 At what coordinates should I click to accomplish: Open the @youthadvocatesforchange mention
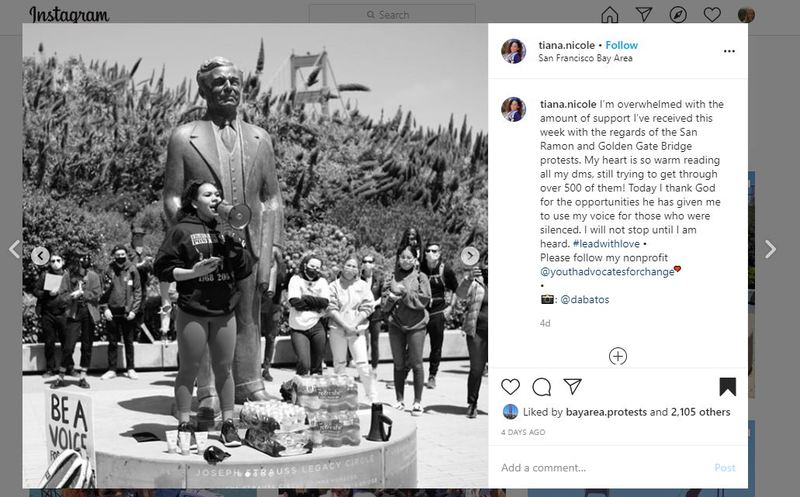pos(607,271)
